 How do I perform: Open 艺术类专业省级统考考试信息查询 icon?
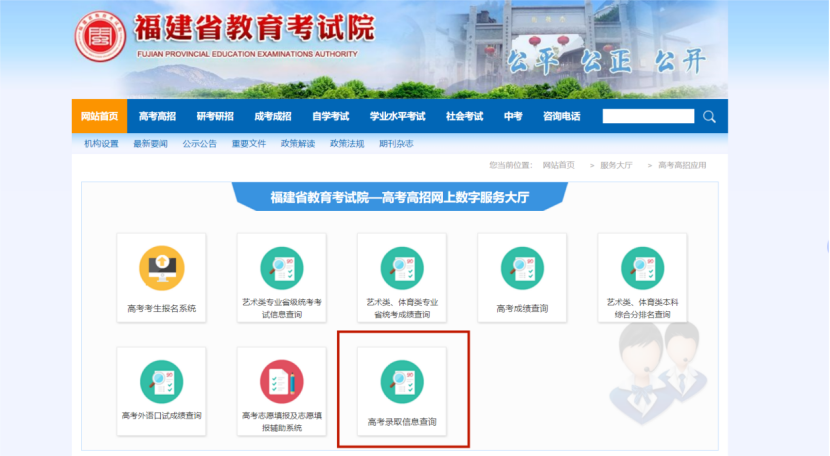[282, 268]
